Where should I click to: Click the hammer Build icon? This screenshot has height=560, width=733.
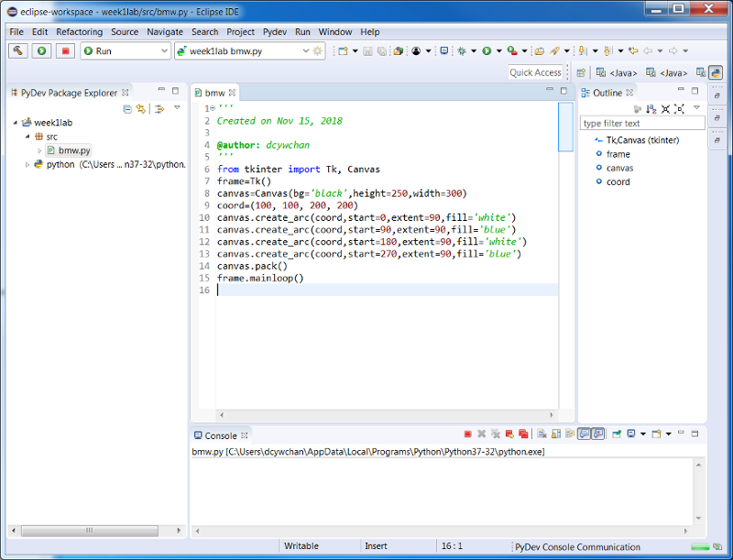coord(18,51)
